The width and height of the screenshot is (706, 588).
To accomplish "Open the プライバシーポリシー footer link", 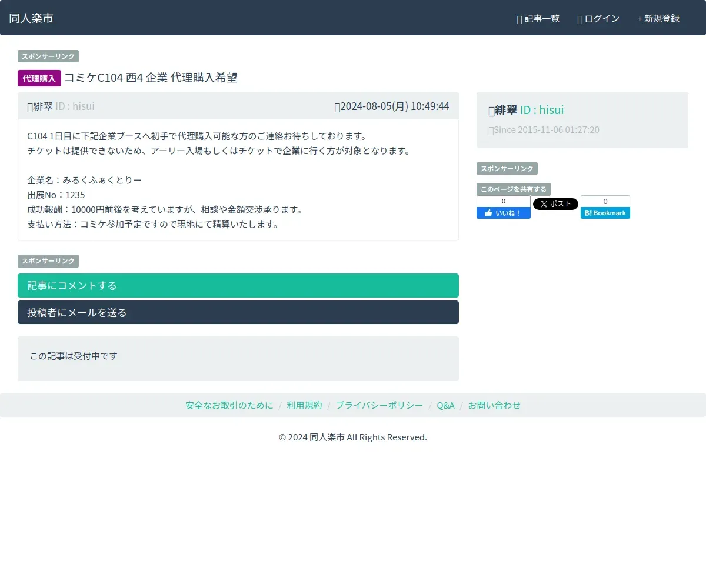I will [x=379, y=405].
